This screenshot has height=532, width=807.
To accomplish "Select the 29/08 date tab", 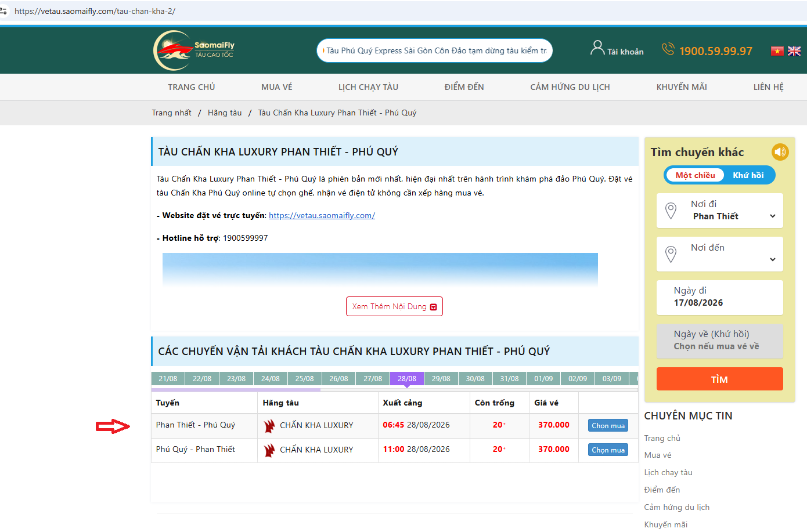I will pyautogui.click(x=441, y=379).
